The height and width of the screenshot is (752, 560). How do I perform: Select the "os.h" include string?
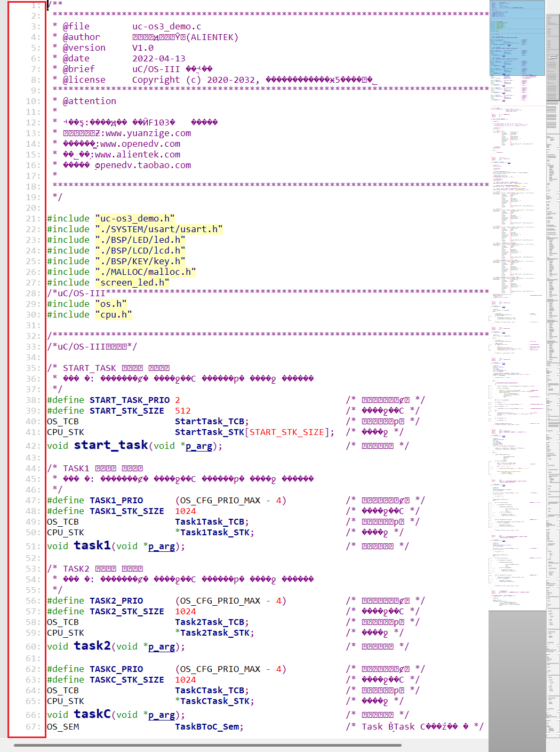point(111,304)
